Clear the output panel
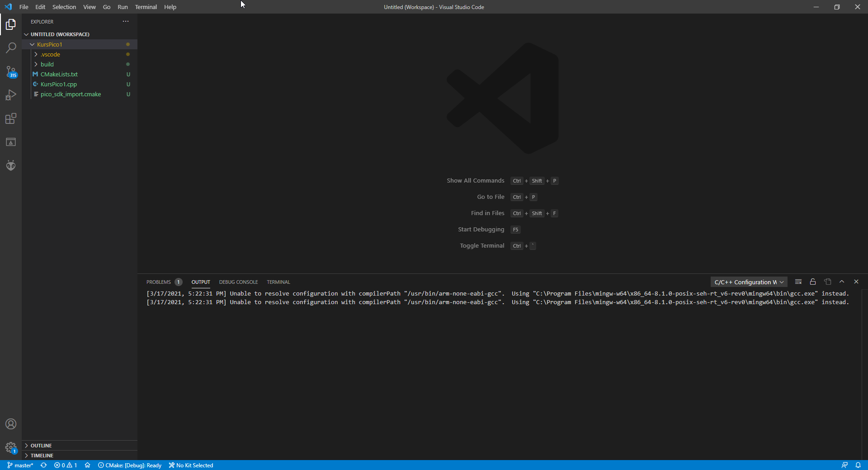868x470 pixels. (x=798, y=282)
